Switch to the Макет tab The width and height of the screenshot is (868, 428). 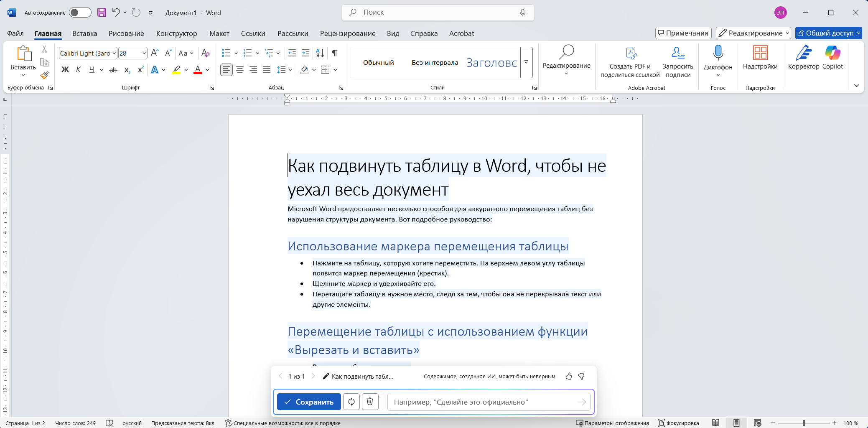(x=219, y=33)
